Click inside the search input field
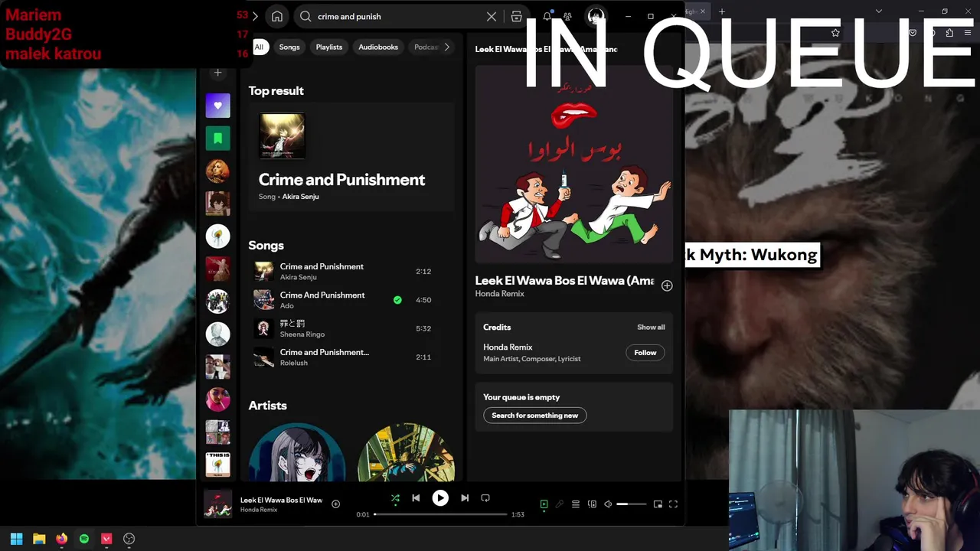This screenshot has width=980, height=551. [398, 16]
